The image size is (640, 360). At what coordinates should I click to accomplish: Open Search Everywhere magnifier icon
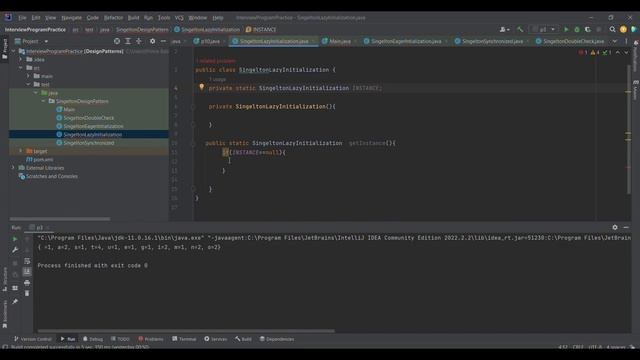click(612, 29)
